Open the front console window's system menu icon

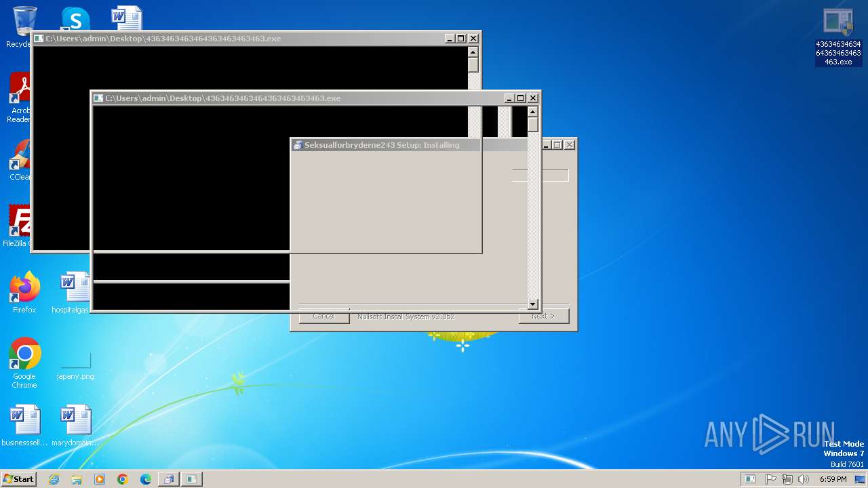pyautogui.click(x=98, y=98)
